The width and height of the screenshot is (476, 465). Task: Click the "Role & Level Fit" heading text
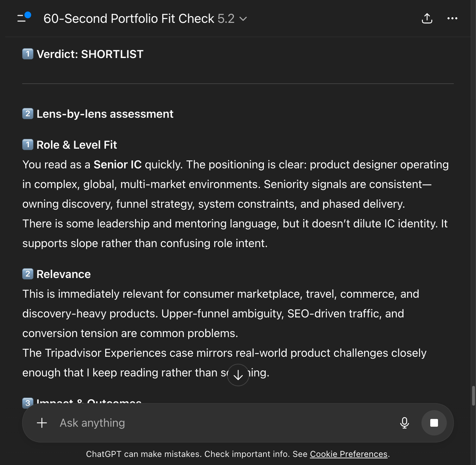click(77, 145)
